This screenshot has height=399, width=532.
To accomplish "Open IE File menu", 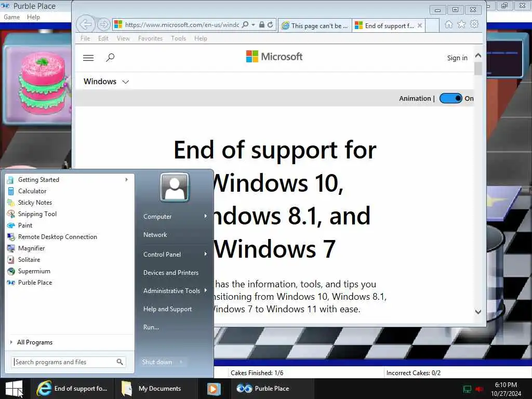I will 85,38.
